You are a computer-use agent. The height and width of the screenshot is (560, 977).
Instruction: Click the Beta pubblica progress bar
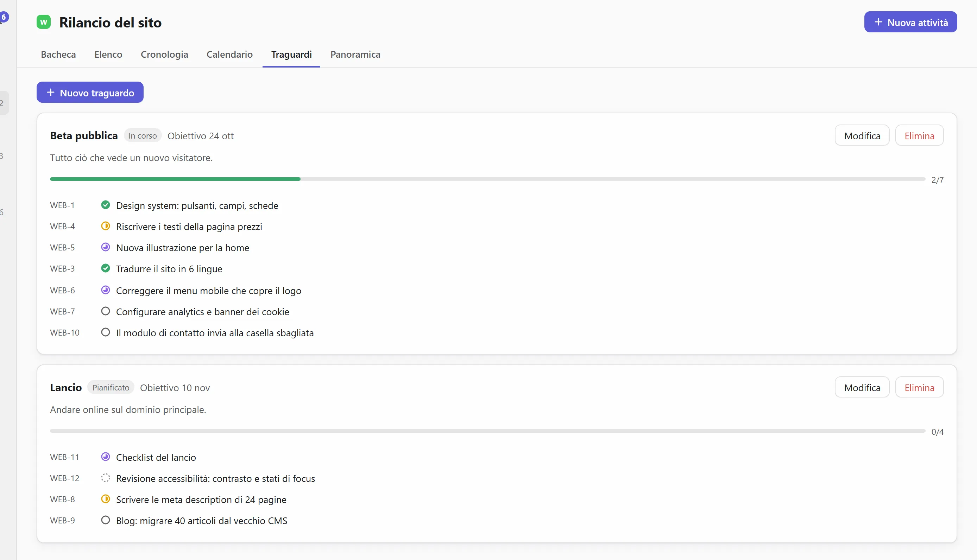click(487, 179)
